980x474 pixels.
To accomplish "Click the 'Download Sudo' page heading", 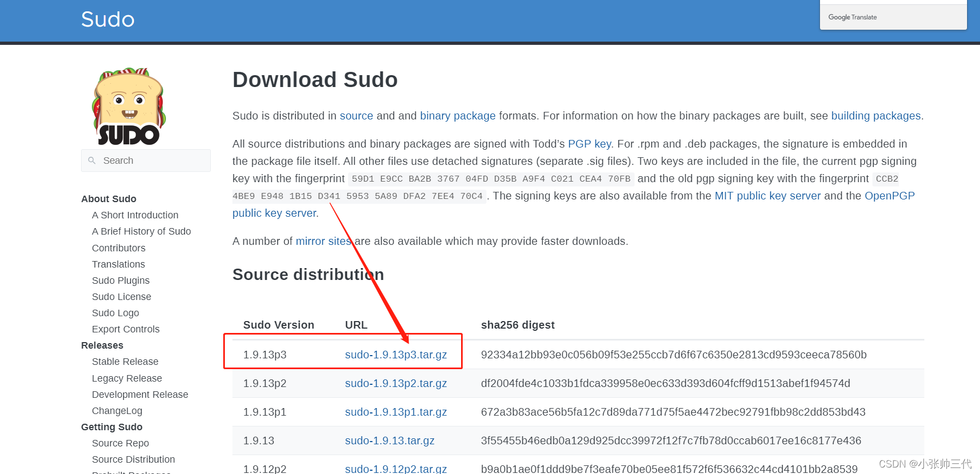I will 315,79.
